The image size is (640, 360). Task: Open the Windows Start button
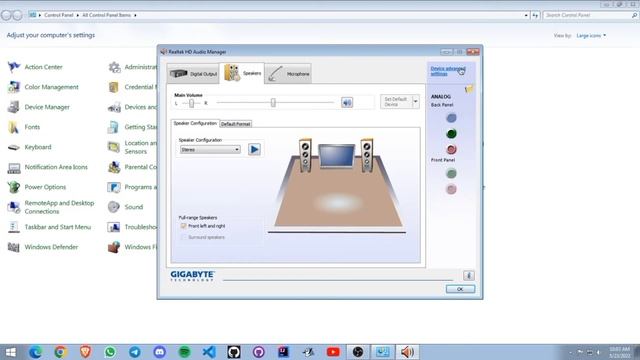tap(11, 352)
